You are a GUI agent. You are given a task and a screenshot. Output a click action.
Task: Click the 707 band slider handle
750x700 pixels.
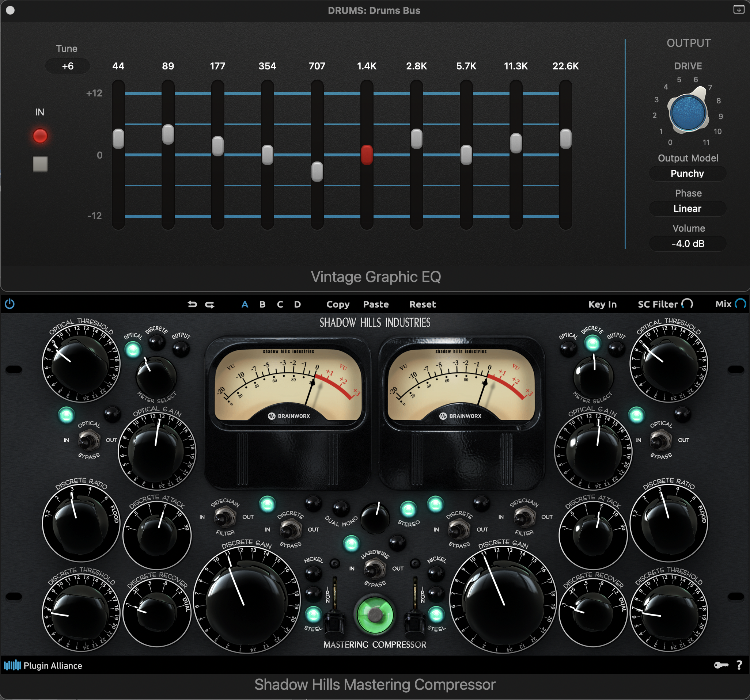(317, 172)
